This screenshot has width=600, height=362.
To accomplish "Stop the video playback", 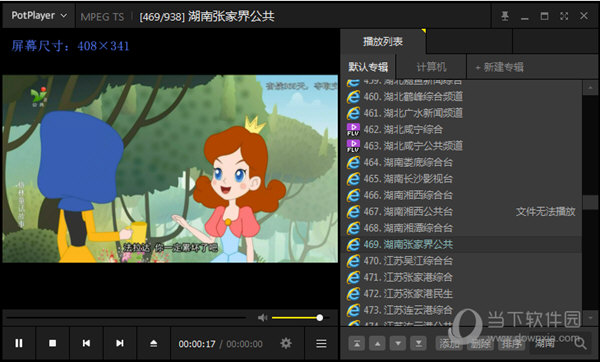I will 52,343.
